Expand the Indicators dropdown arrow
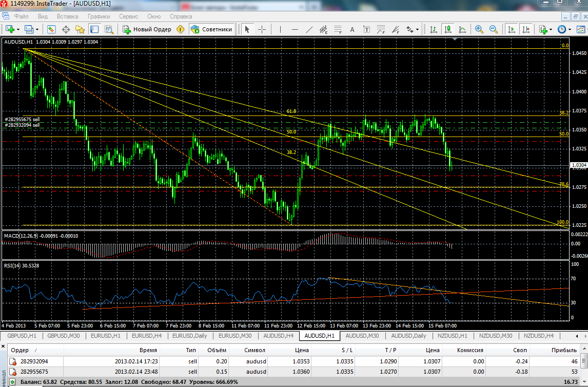 [x=551, y=29]
